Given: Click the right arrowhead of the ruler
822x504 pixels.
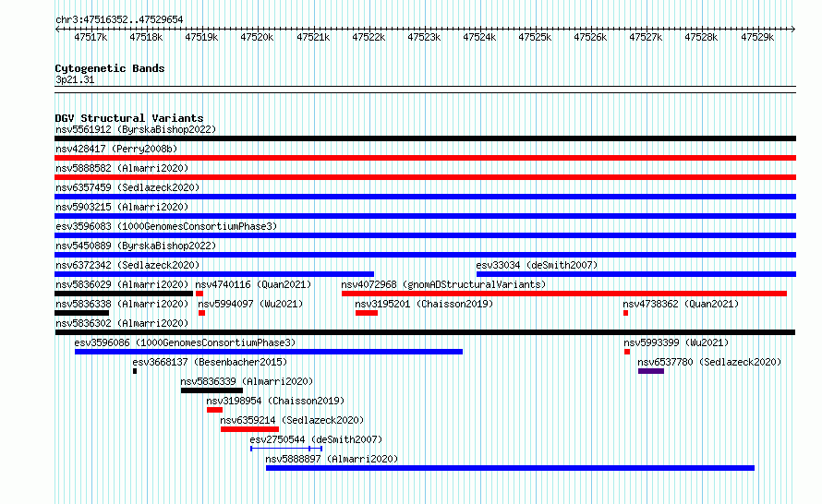Looking at the screenshot, I should [793, 29].
